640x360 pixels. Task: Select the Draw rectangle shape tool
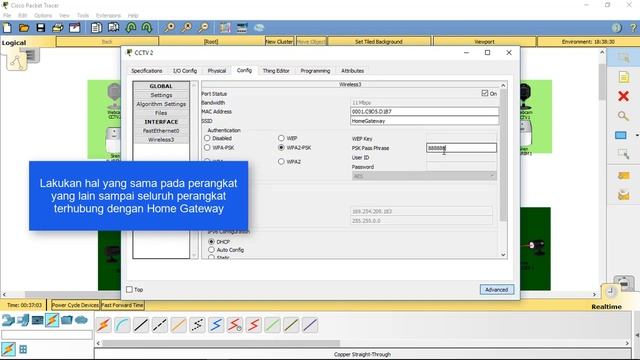coord(621,135)
